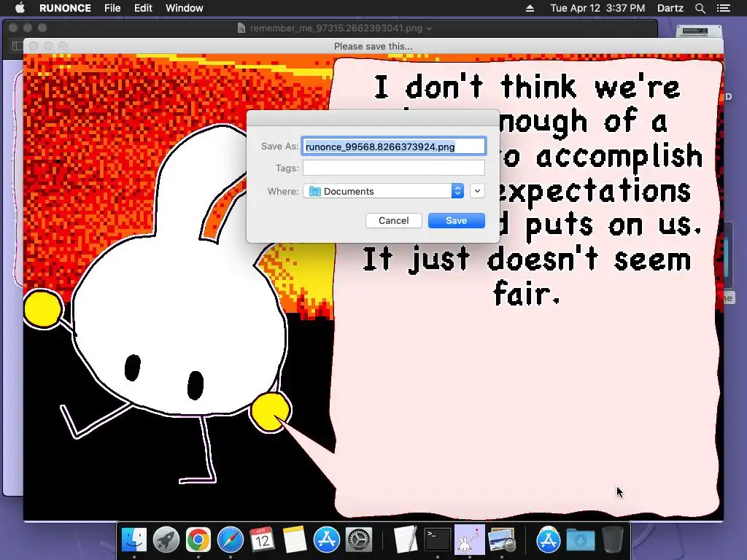Open Notes from the dock
The image size is (747, 560).
pyautogui.click(x=295, y=540)
